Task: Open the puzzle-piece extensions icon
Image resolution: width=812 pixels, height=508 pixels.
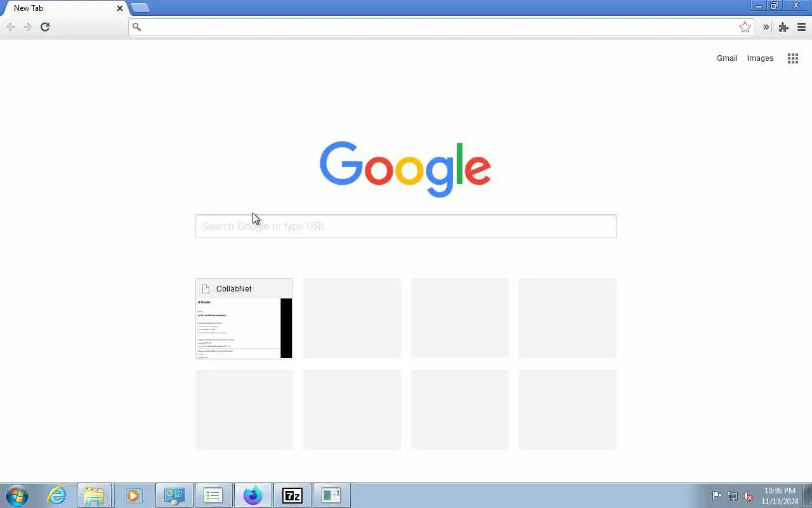Action: click(x=783, y=27)
